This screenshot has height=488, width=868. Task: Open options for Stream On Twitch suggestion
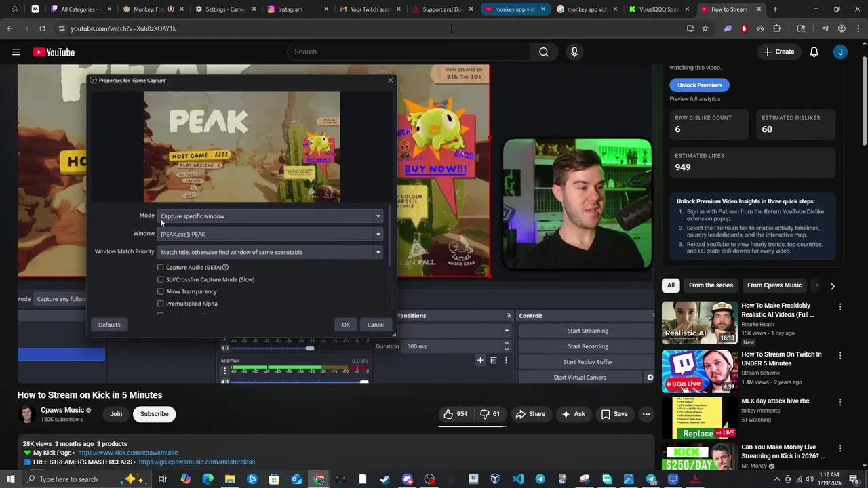coord(840,356)
